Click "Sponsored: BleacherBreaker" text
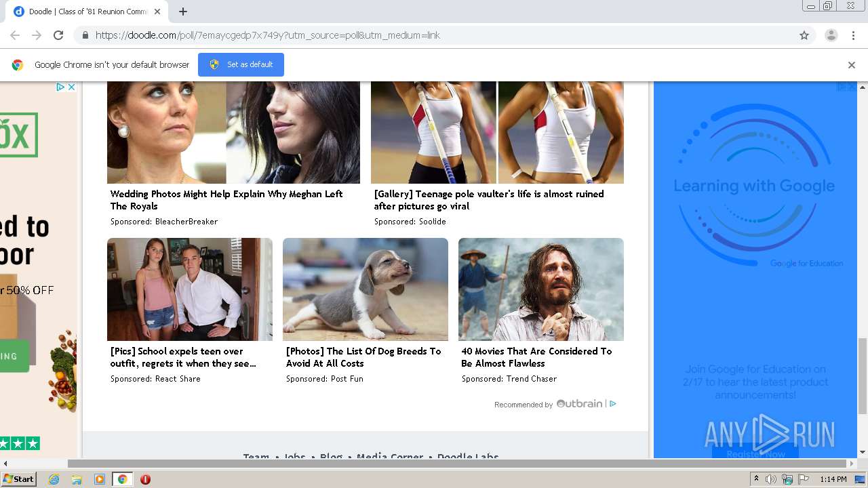 click(x=164, y=222)
